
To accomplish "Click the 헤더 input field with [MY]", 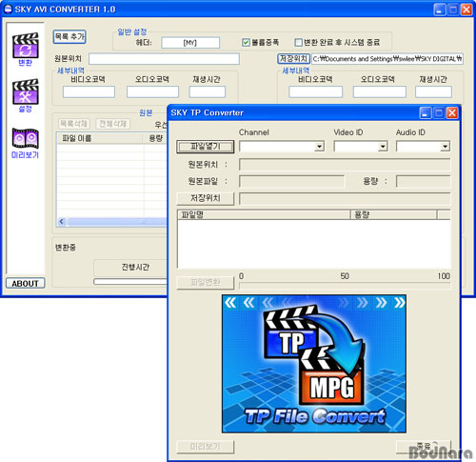I will [x=190, y=43].
